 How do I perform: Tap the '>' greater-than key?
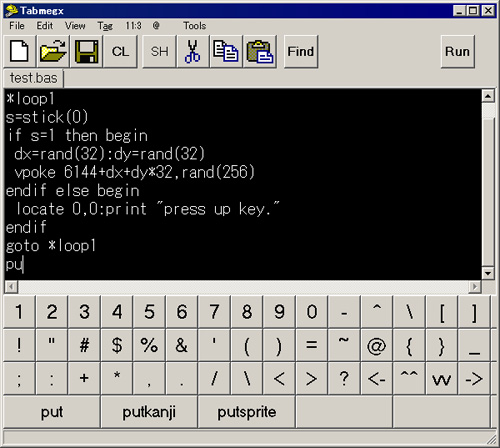pyautogui.click(x=312, y=379)
